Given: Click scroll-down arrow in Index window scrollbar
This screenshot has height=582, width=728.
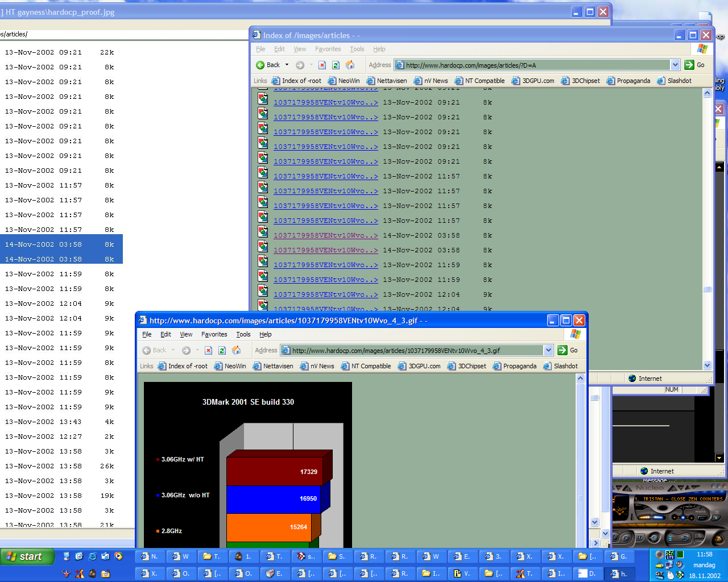Looking at the screenshot, I should point(707,365).
